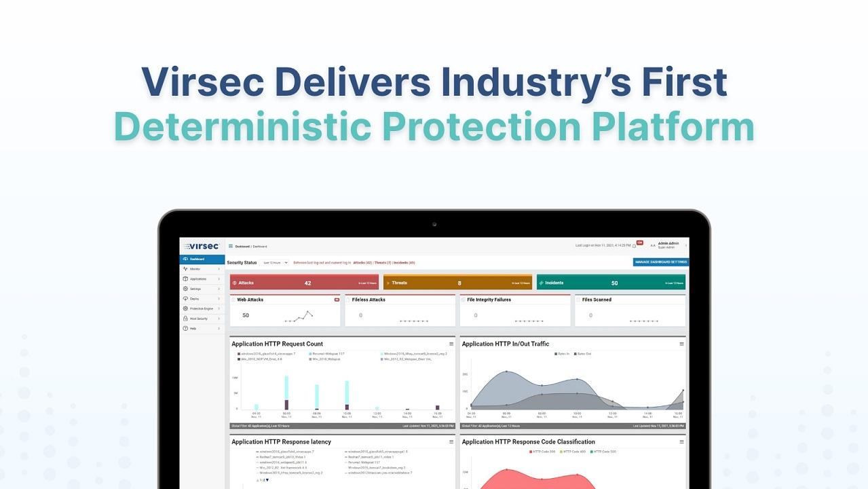
Task: Select Protection Engine in the sidebar
Action: coord(202,308)
